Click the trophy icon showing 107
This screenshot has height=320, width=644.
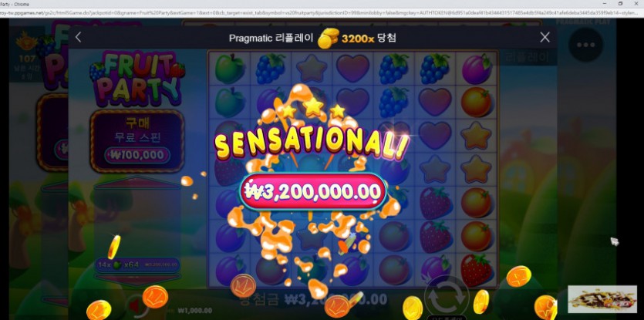(27, 42)
